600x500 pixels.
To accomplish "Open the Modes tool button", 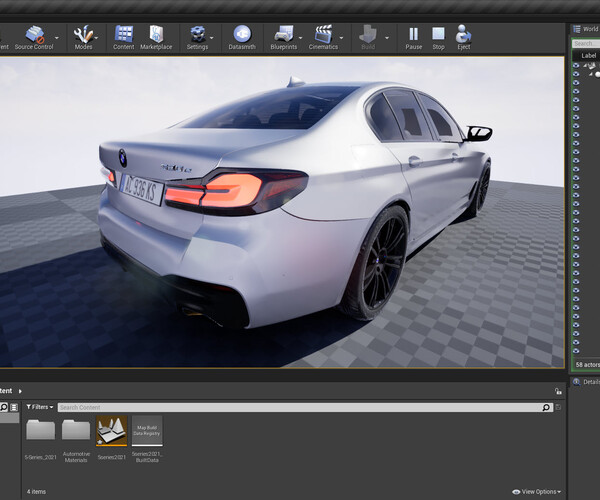I will 83,37.
